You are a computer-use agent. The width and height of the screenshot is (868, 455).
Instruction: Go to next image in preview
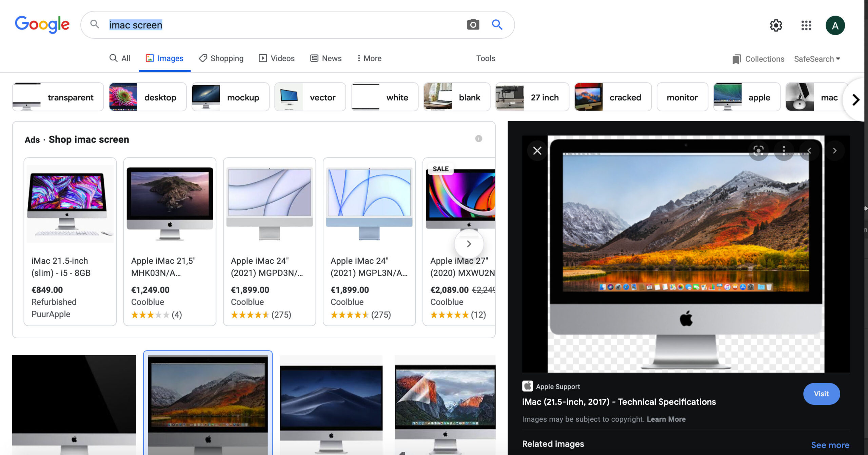point(835,150)
